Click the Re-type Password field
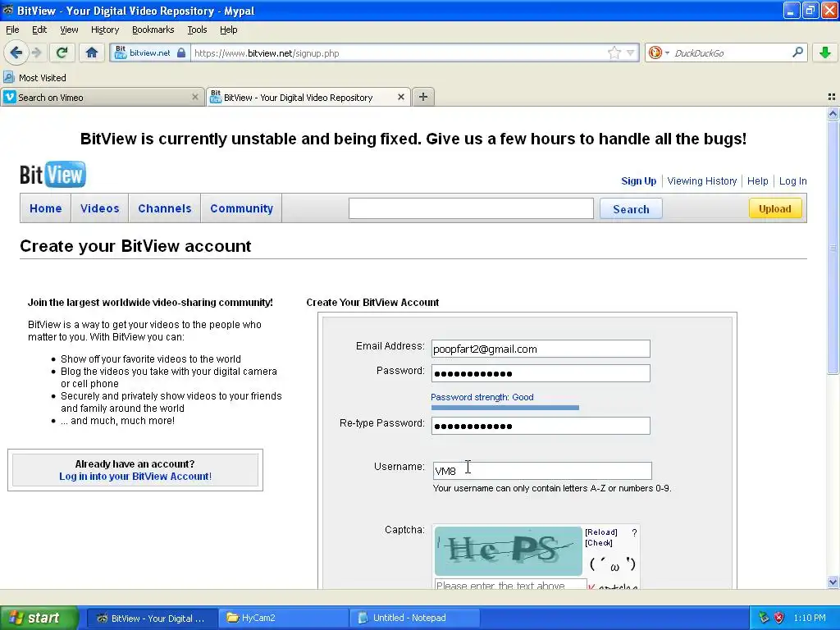Image resolution: width=840 pixels, height=630 pixels. tap(541, 426)
